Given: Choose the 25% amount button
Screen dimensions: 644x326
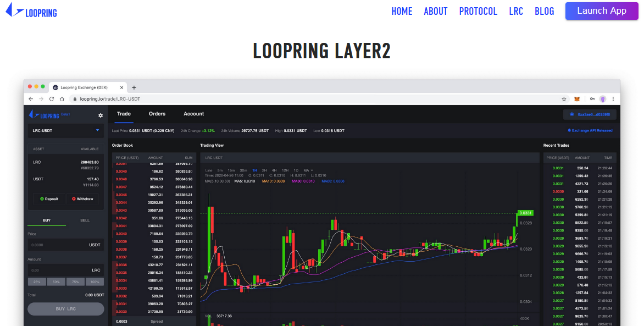Looking at the screenshot, I should tap(37, 281).
